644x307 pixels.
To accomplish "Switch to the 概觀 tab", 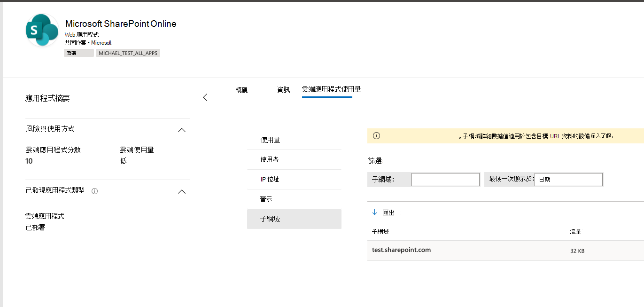I will 241,89.
